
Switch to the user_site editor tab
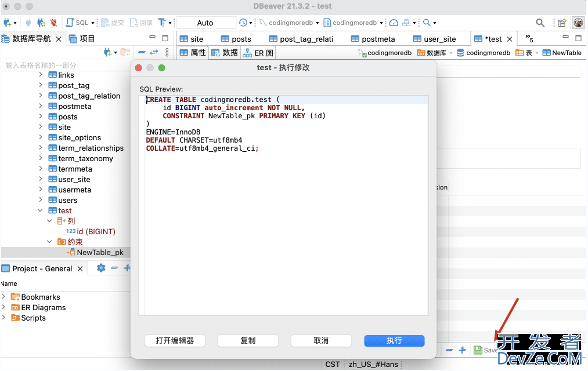(x=434, y=39)
